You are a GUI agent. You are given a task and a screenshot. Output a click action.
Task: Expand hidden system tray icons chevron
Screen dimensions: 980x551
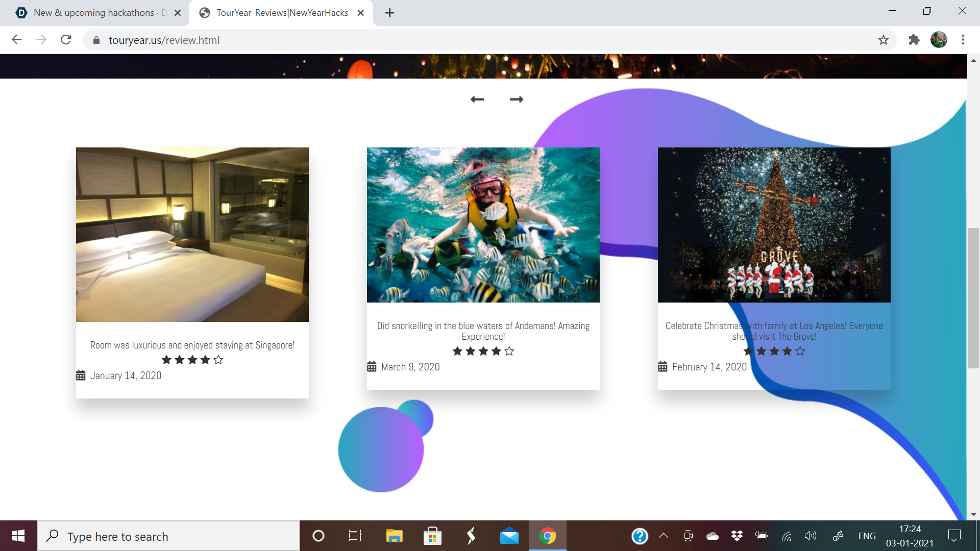[664, 536]
